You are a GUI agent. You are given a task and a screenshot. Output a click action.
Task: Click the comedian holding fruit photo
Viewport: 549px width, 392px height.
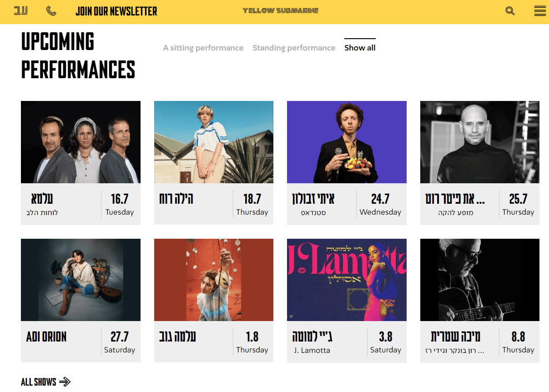click(x=347, y=142)
